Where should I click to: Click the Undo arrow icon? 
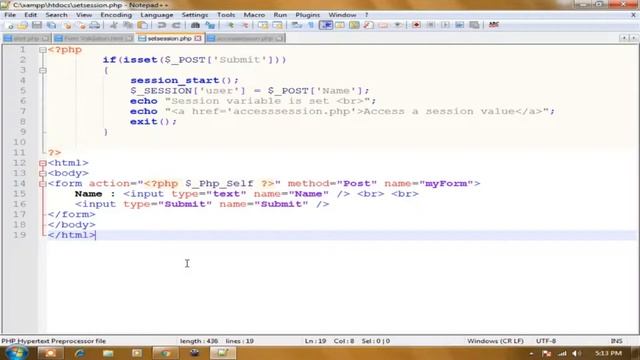pos(162,25)
